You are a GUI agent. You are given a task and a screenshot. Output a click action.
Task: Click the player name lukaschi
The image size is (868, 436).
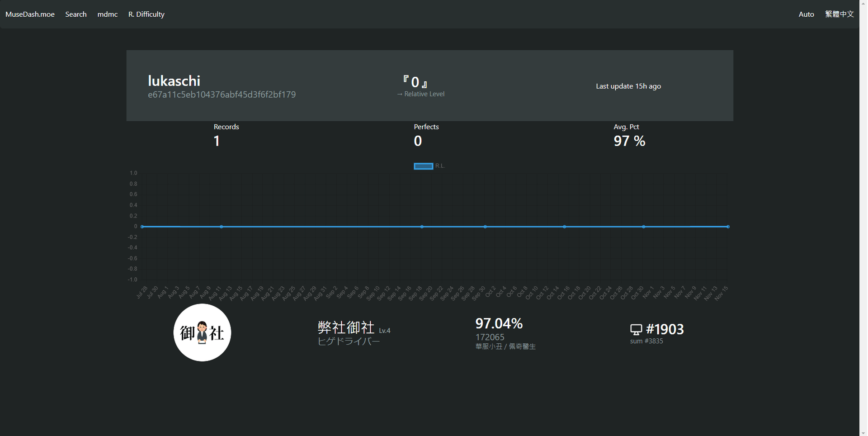(174, 81)
